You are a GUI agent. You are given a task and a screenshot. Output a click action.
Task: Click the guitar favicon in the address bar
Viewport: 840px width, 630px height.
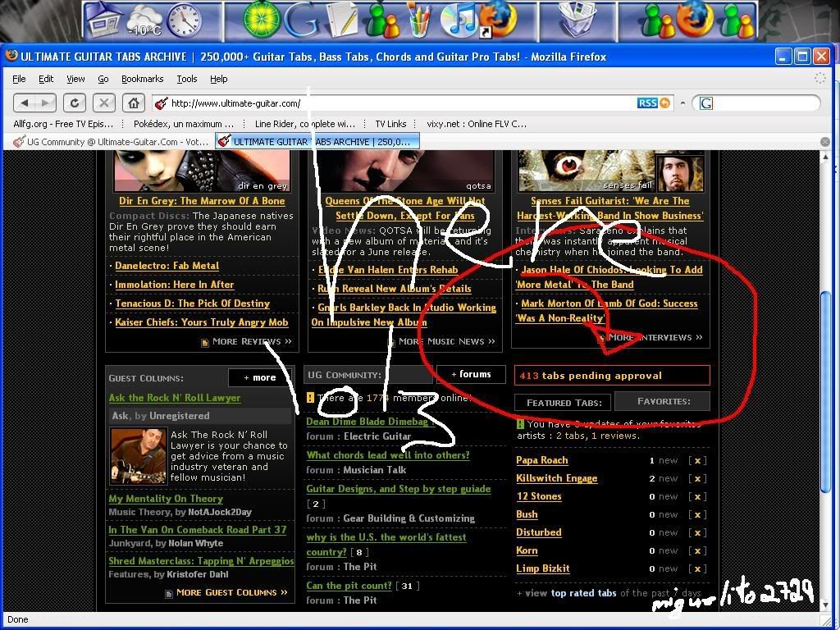pyautogui.click(x=162, y=103)
